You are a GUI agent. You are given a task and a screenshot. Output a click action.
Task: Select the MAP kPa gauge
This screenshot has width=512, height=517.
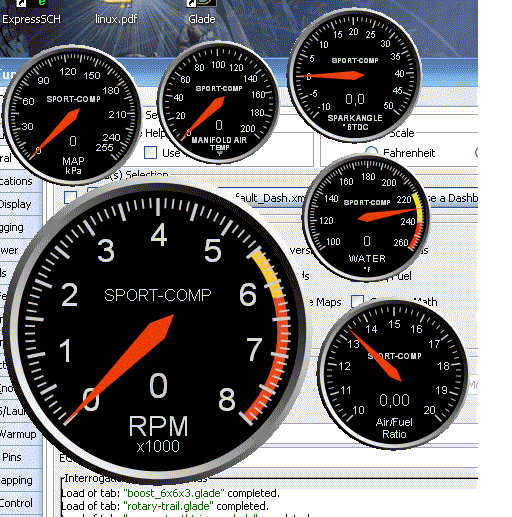(x=72, y=115)
